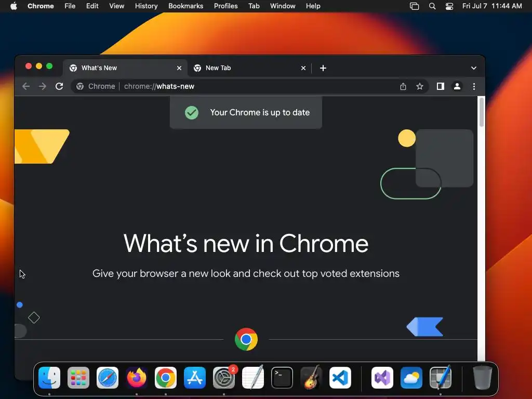Viewport: 532px width, 399px height.
Task: Reload the What's New page
Action: tap(59, 86)
